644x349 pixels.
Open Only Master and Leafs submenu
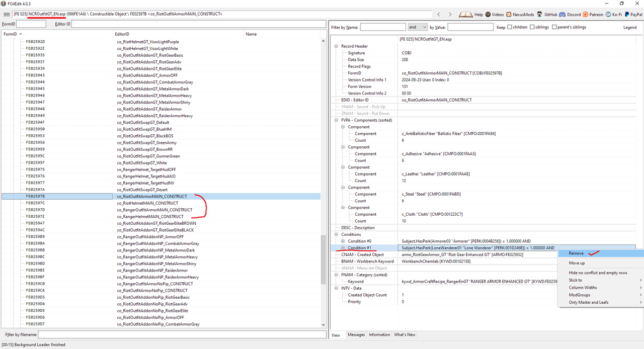pyautogui.click(x=601, y=302)
